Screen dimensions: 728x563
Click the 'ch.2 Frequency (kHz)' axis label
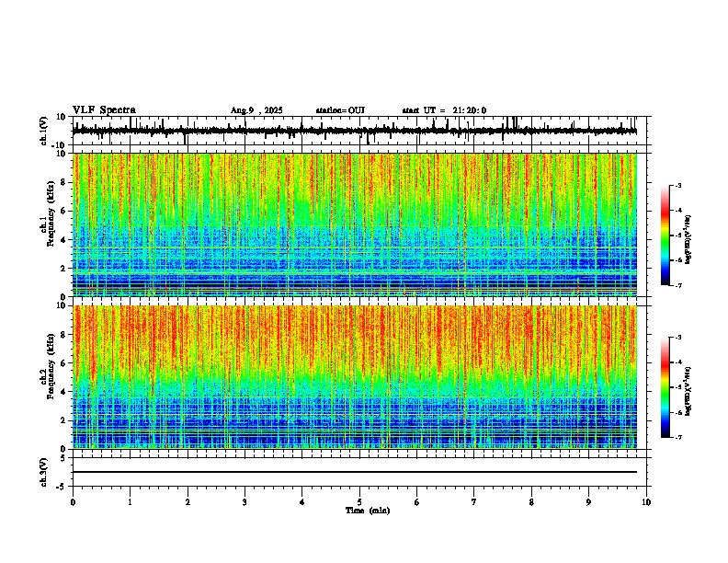pos(47,365)
